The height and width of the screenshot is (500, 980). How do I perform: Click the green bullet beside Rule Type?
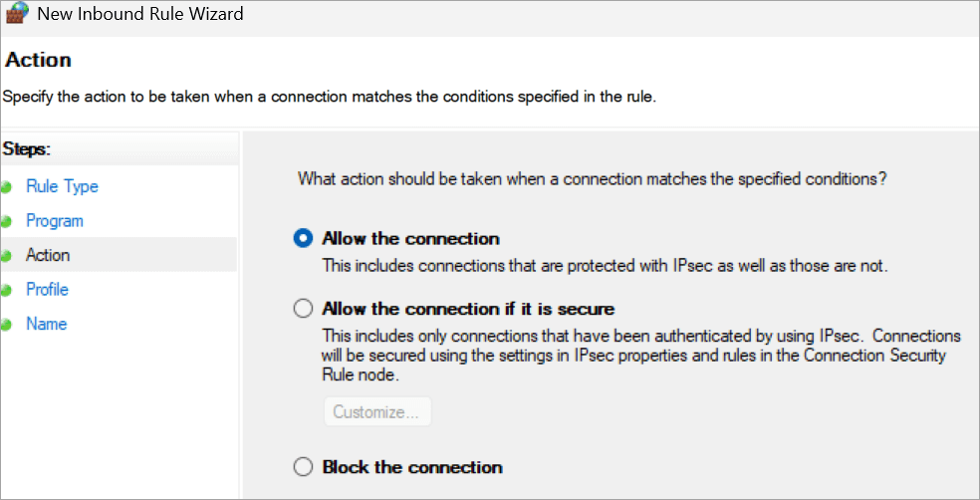click(6, 187)
